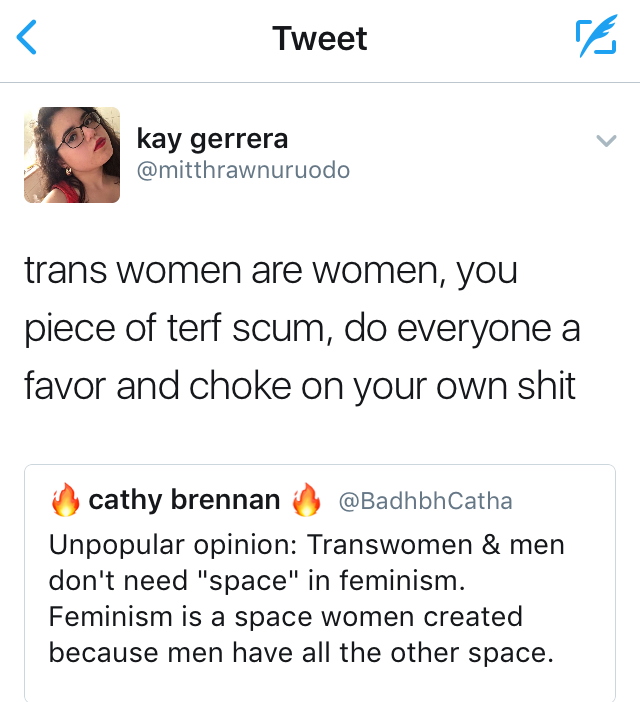Click the fire emoji after "cathy brennan"

tap(306, 501)
